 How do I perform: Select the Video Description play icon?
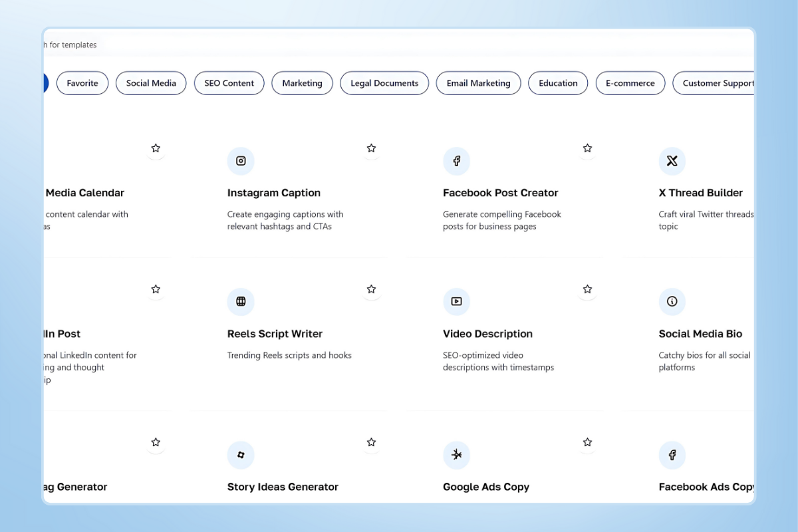pyautogui.click(x=456, y=301)
